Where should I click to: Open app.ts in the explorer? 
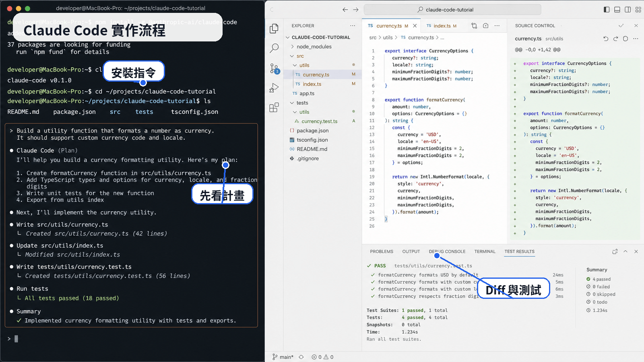[307, 93]
